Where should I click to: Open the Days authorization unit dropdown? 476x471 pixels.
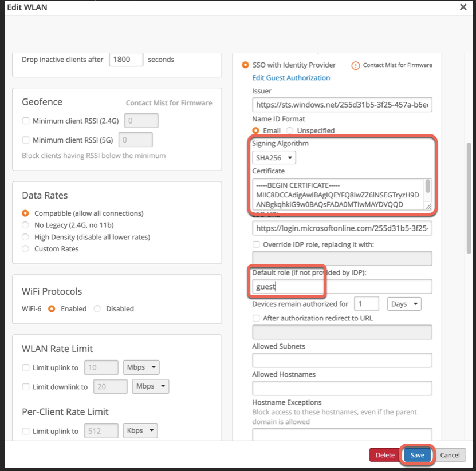[x=404, y=304]
